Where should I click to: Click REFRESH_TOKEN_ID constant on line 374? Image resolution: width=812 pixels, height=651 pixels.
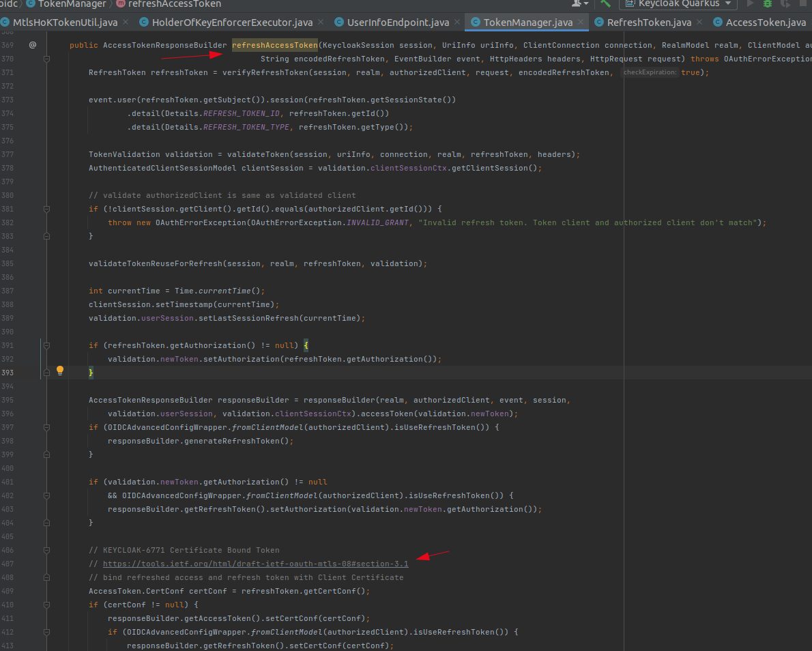tap(242, 113)
